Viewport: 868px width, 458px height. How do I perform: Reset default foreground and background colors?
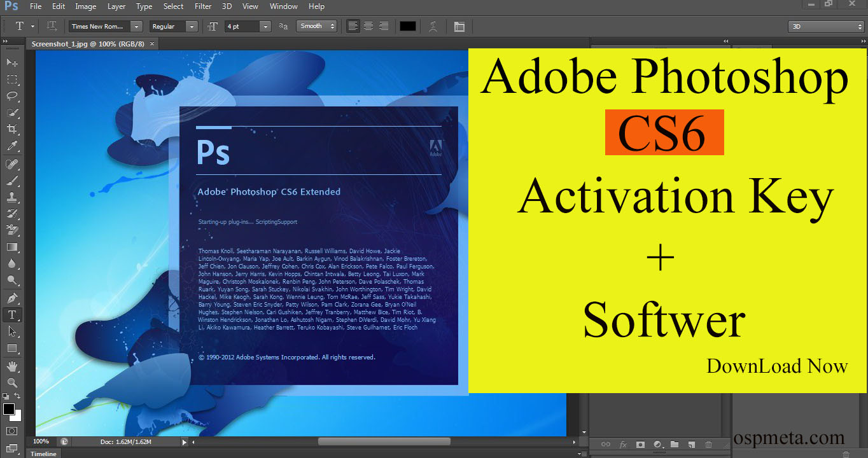tap(6, 396)
